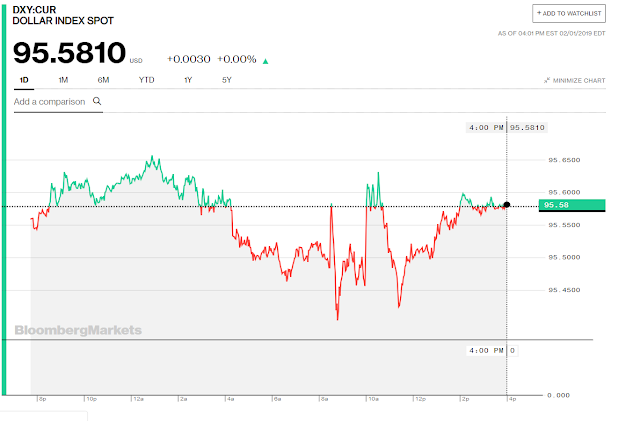The width and height of the screenshot is (640, 421).
Task: Open the 1Y chart range
Action: (x=188, y=80)
